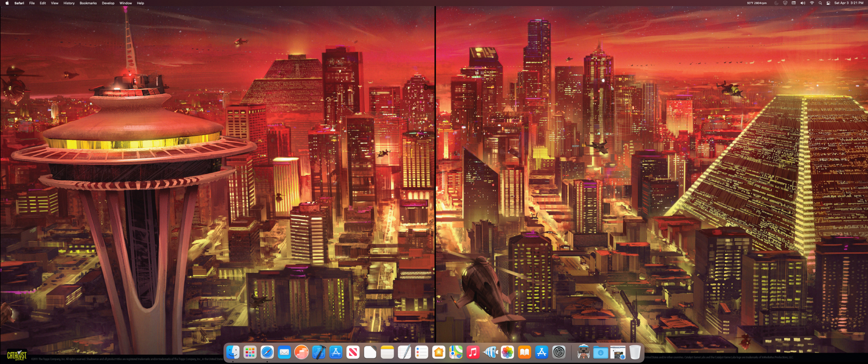868x364 pixels.
Task: Open the Trash in the Dock
Action: tap(635, 352)
